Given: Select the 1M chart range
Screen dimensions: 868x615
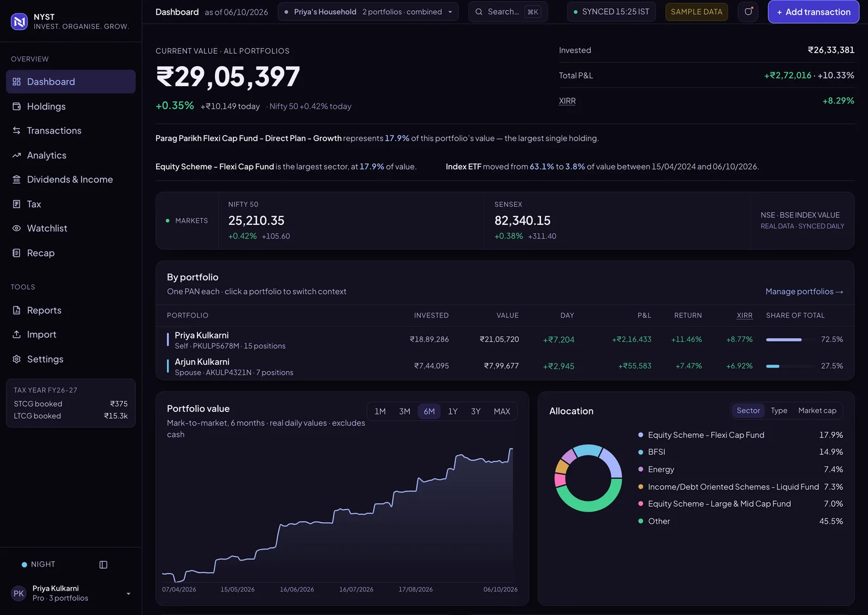Looking at the screenshot, I should [x=380, y=411].
